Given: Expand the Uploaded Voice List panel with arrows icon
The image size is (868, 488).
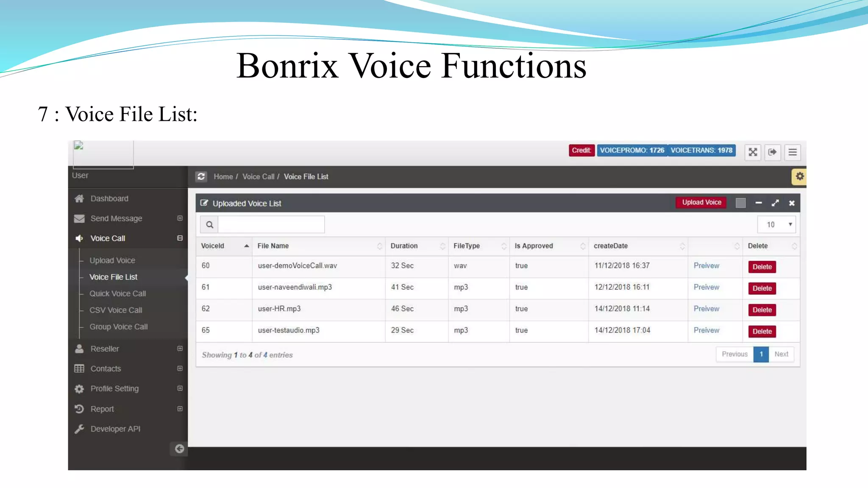Looking at the screenshot, I should click(775, 203).
